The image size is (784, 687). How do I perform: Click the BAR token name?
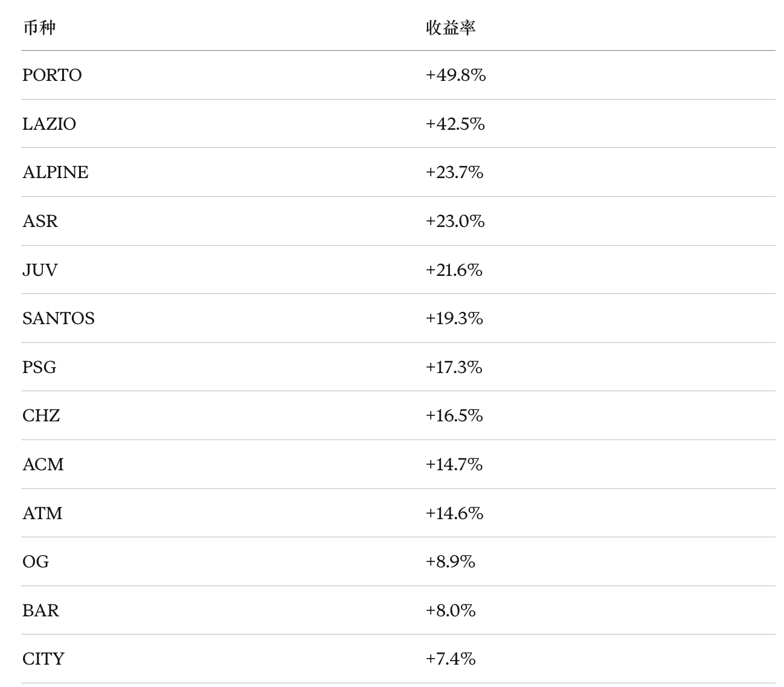tap(41, 610)
